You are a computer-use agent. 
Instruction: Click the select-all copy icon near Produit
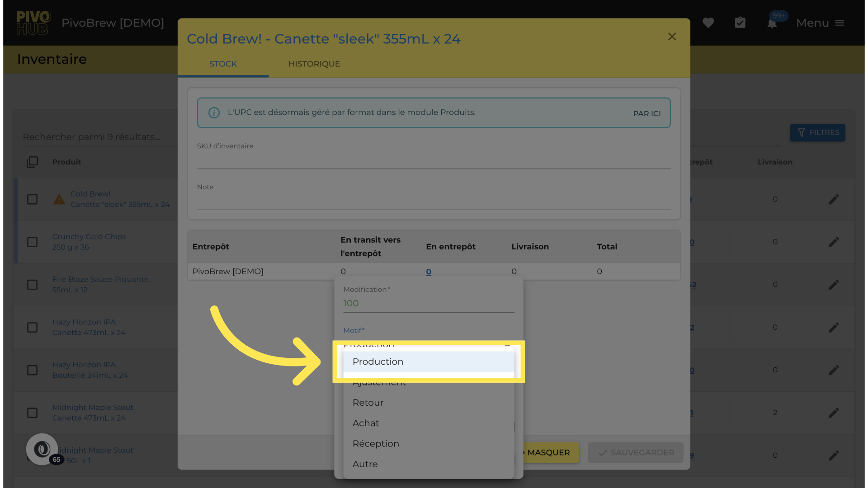[32, 162]
